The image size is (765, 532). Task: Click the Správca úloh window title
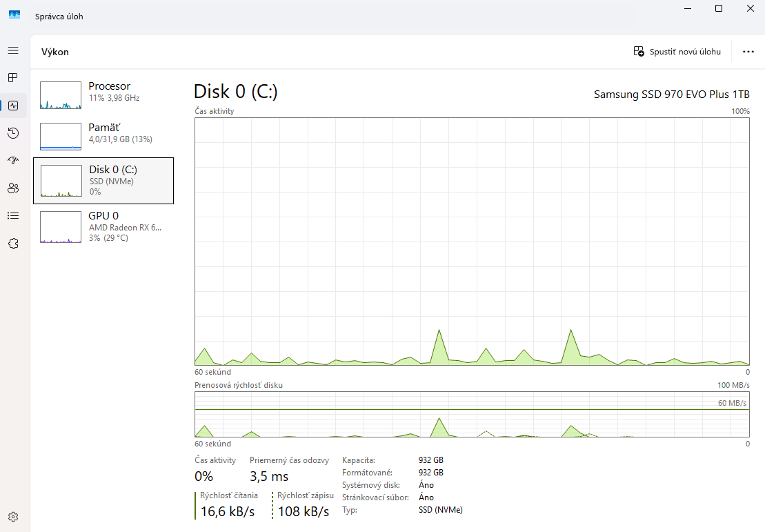(x=59, y=17)
